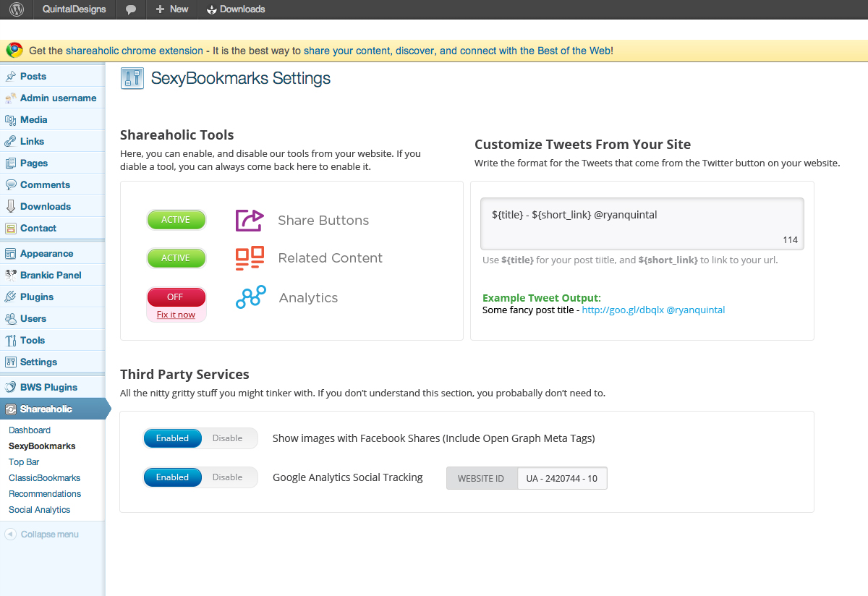This screenshot has width=868, height=596.
Task: Toggle the Related Content ACTIVE switch
Action: [x=176, y=258]
